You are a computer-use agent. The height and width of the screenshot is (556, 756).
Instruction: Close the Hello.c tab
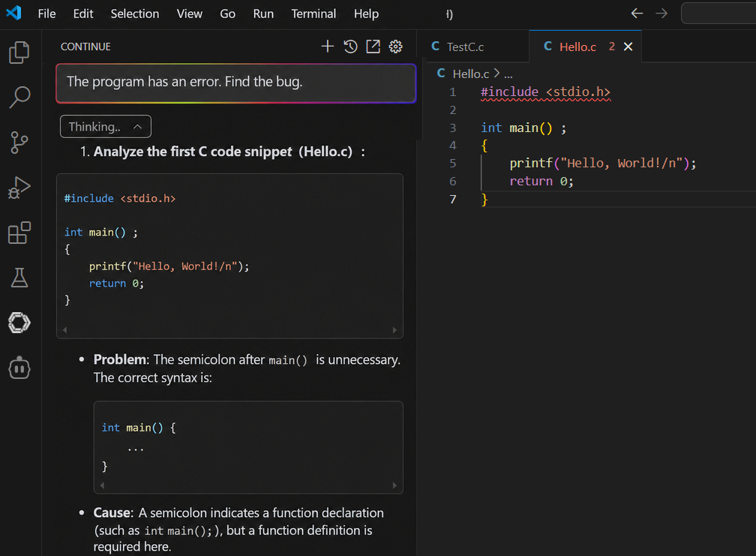(x=628, y=47)
